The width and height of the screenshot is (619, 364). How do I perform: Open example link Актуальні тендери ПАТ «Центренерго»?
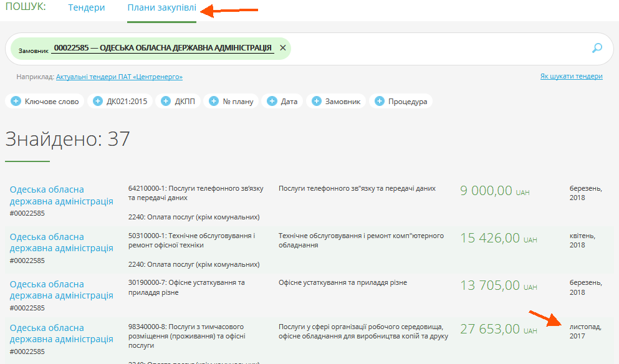119,77
